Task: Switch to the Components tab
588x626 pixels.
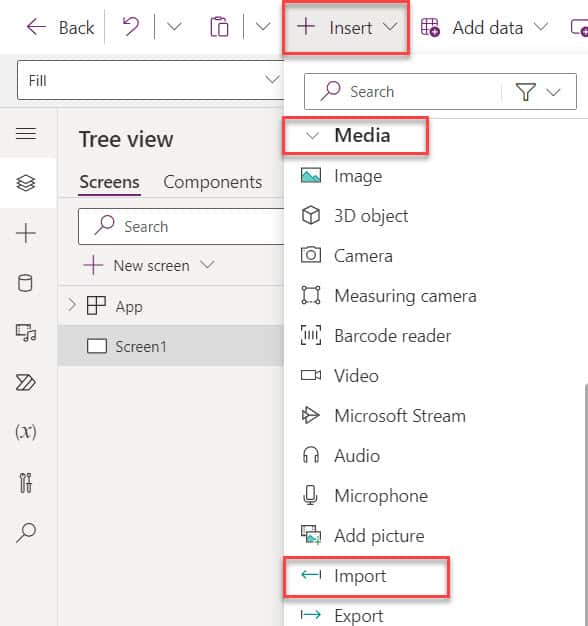Action: coord(213,182)
